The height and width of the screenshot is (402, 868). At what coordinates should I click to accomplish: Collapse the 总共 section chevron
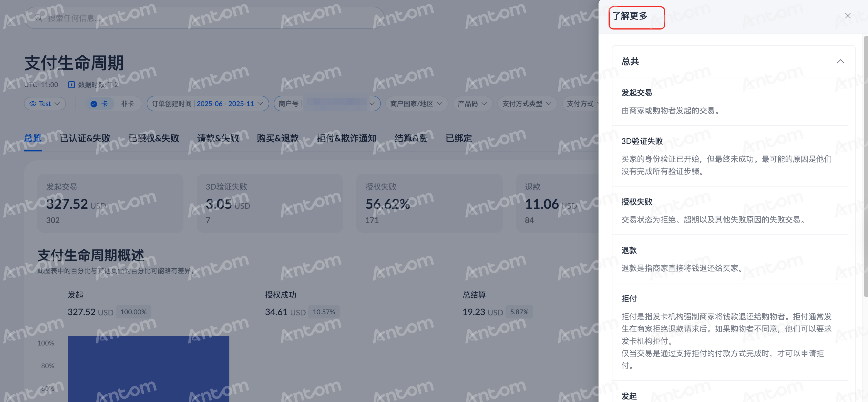840,61
